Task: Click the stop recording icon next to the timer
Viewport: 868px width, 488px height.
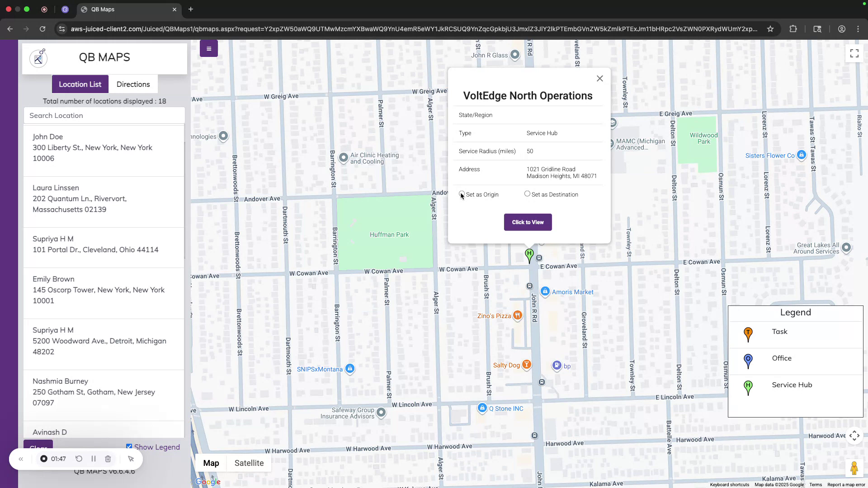Action: coord(43,459)
